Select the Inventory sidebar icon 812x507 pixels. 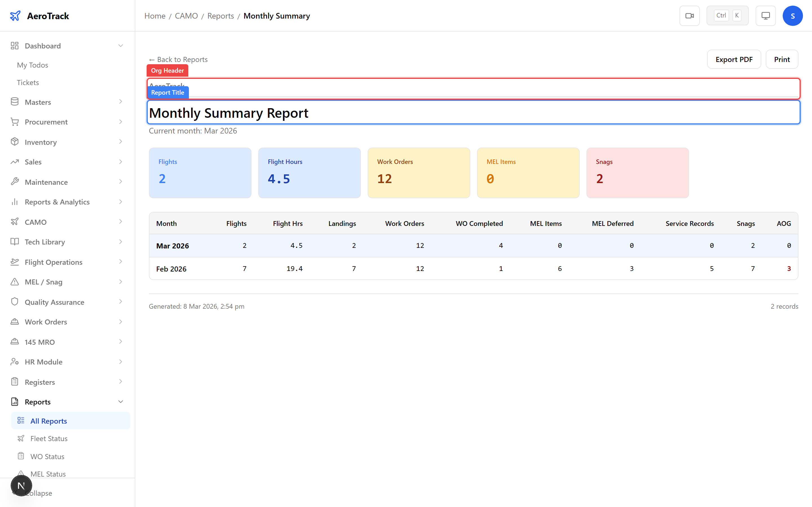click(x=15, y=142)
